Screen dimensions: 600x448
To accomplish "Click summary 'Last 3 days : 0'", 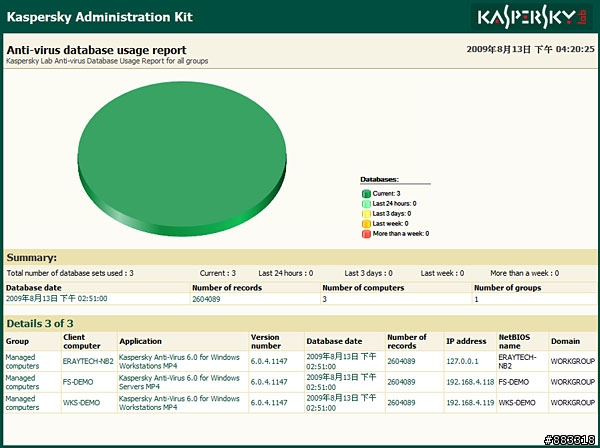I will (x=368, y=273).
